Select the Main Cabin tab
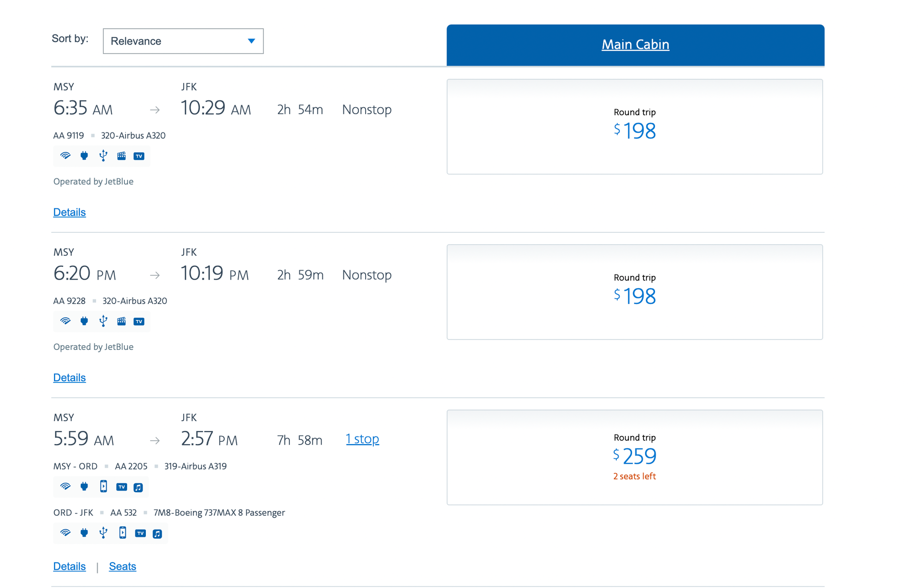918x588 pixels. point(635,44)
